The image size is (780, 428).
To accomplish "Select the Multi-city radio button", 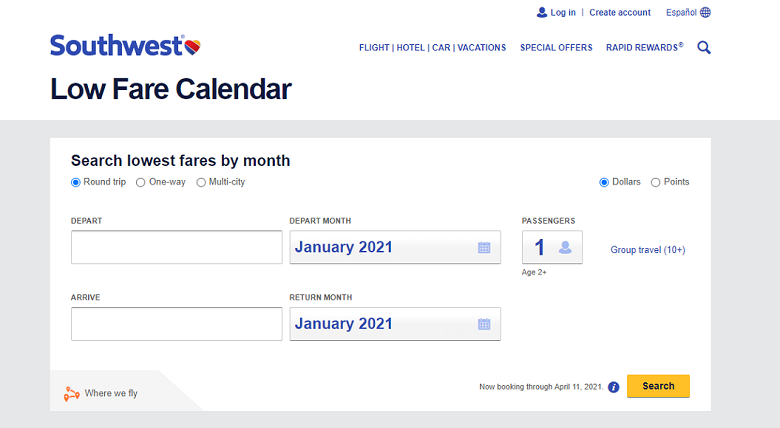I will tap(201, 183).
